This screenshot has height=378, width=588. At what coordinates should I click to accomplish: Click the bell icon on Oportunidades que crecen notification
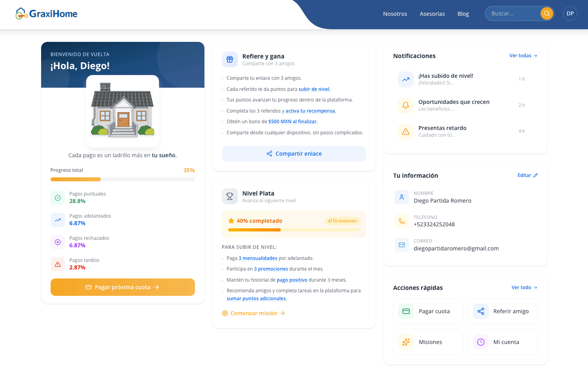[406, 105]
